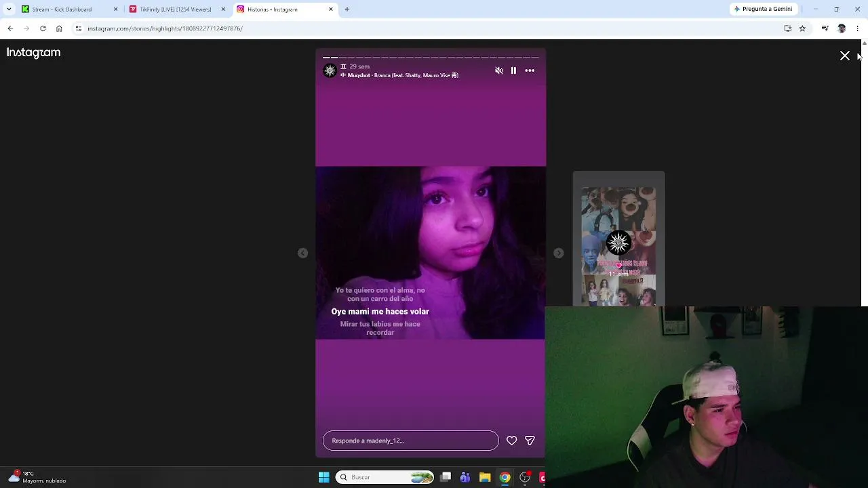Switch to the TikFinity [LIVE] tab
Screen dimensions: 868x488
coord(176,9)
